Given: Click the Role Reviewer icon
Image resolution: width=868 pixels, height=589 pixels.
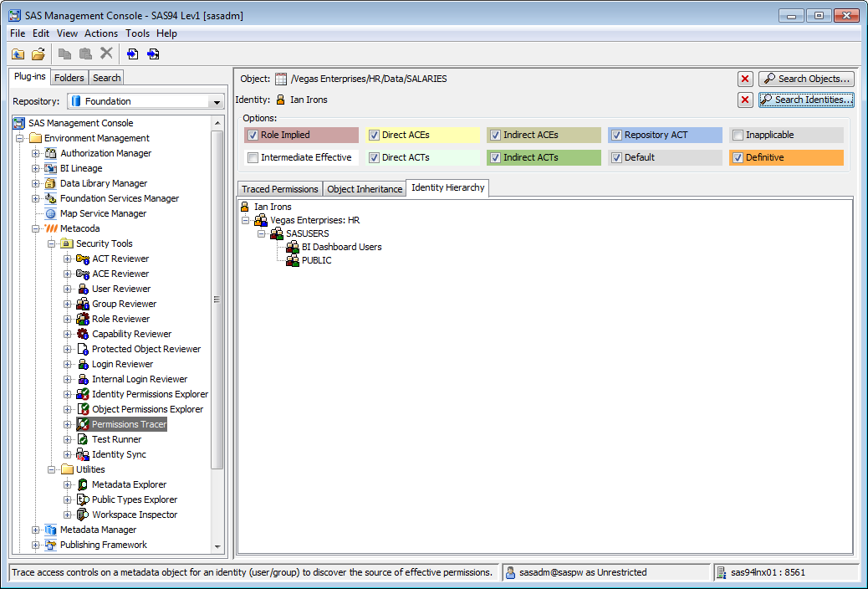Looking at the screenshot, I should pyautogui.click(x=83, y=319).
